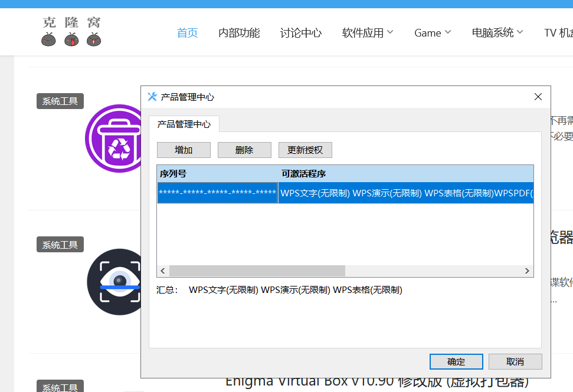Open the purple recycle bin app icon

pos(113,139)
